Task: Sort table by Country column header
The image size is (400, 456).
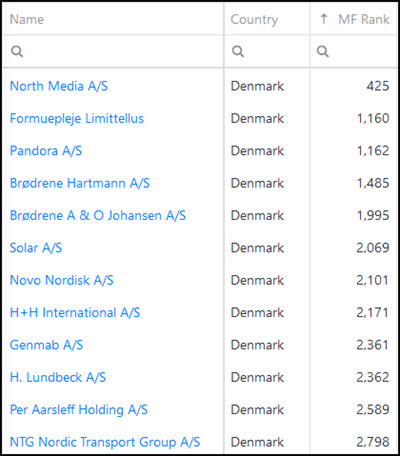Action: [x=254, y=20]
